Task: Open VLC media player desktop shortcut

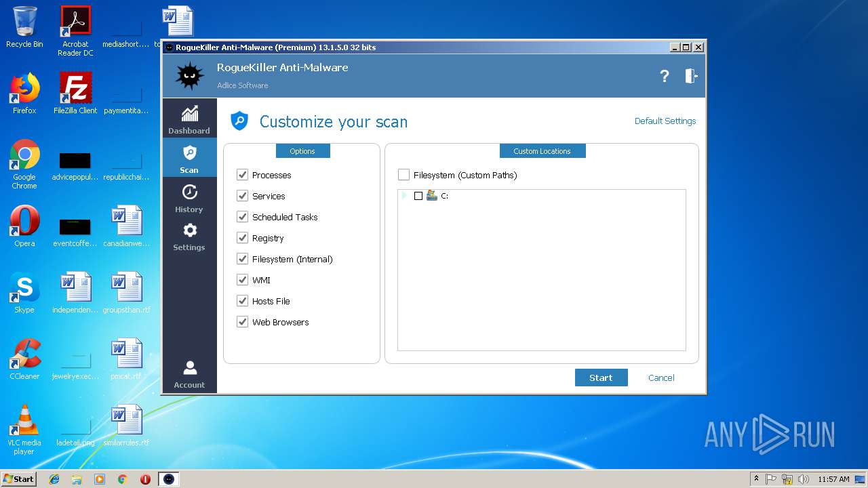Action: (x=24, y=430)
